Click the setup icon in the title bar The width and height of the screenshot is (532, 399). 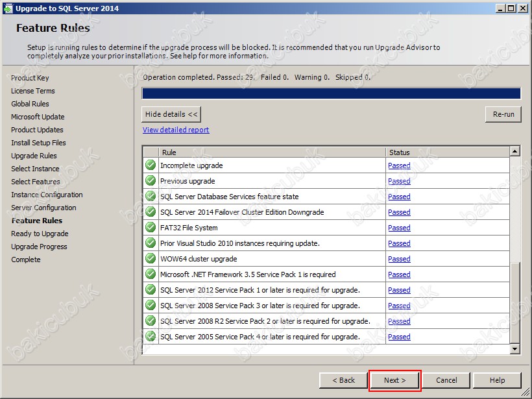(x=8, y=8)
